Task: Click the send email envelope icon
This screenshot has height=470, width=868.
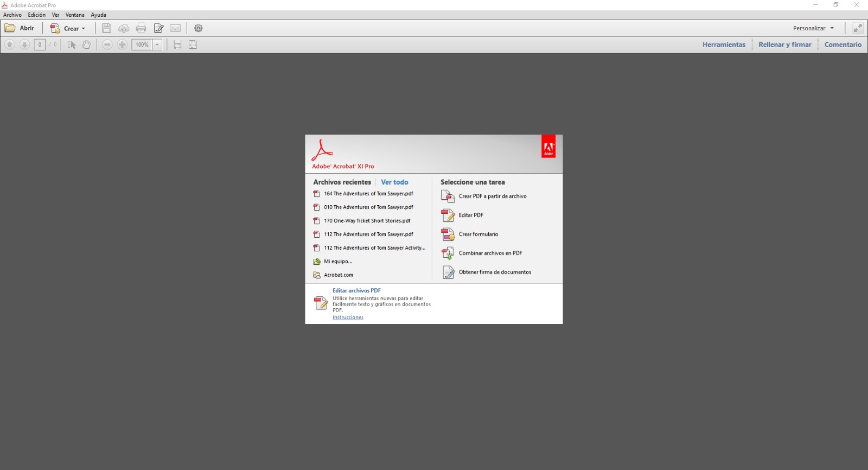Action: 175,28
